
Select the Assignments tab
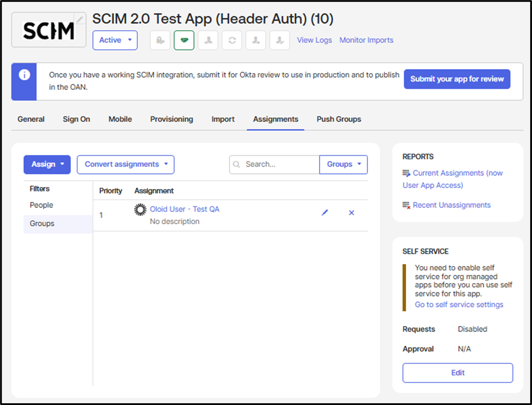tap(276, 119)
